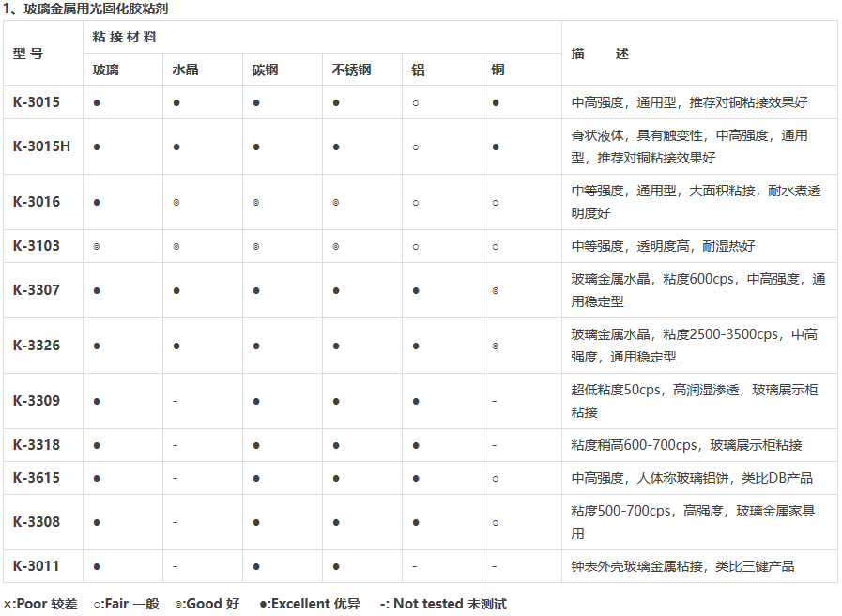Click the Not tested 未测试 legend entry

point(443,604)
